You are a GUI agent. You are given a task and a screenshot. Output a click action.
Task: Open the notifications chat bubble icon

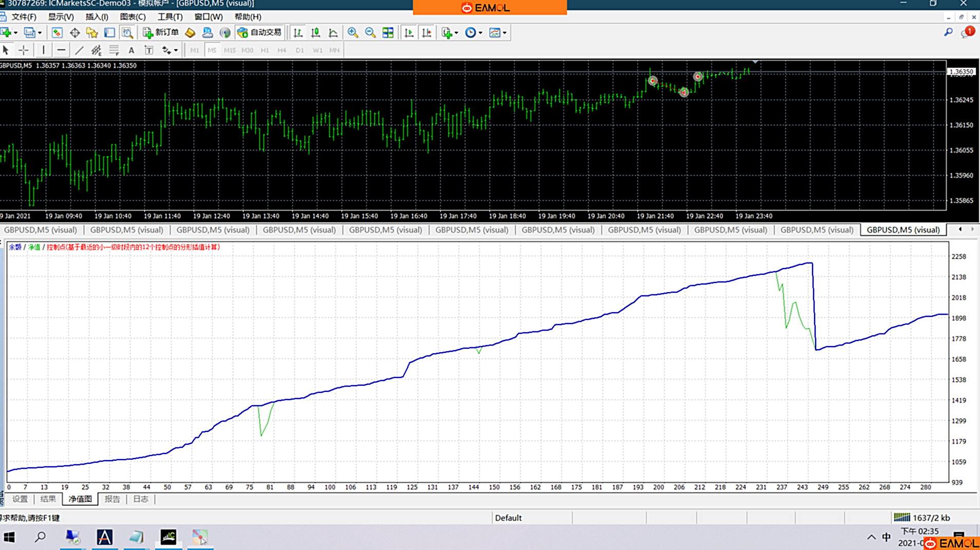point(967,32)
